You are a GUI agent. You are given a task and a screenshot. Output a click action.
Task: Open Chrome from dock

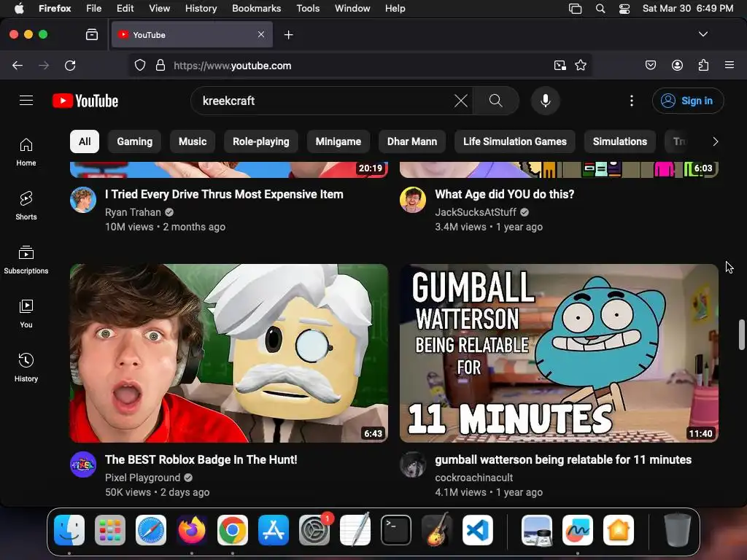tap(233, 530)
